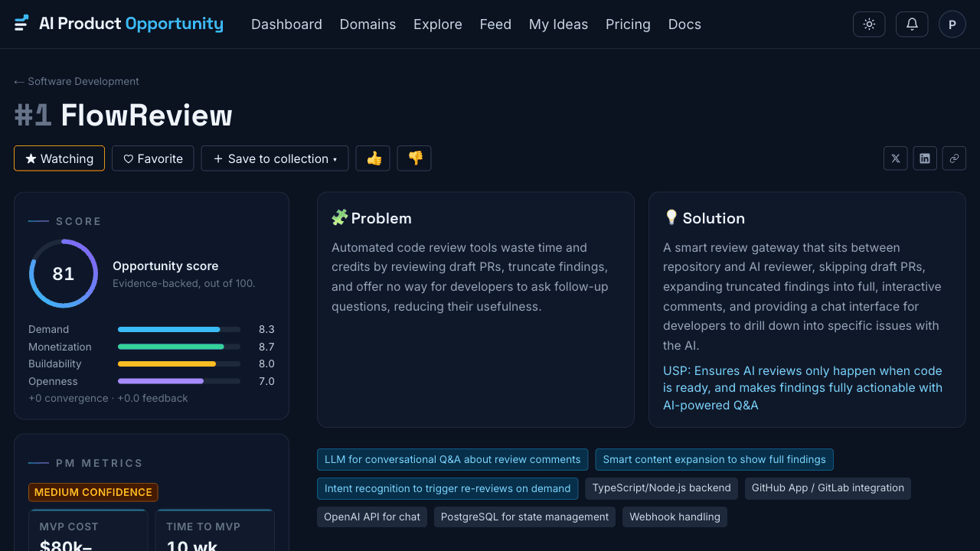Click the thumbs down vote button
The image size is (980, 551).
(x=414, y=158)
